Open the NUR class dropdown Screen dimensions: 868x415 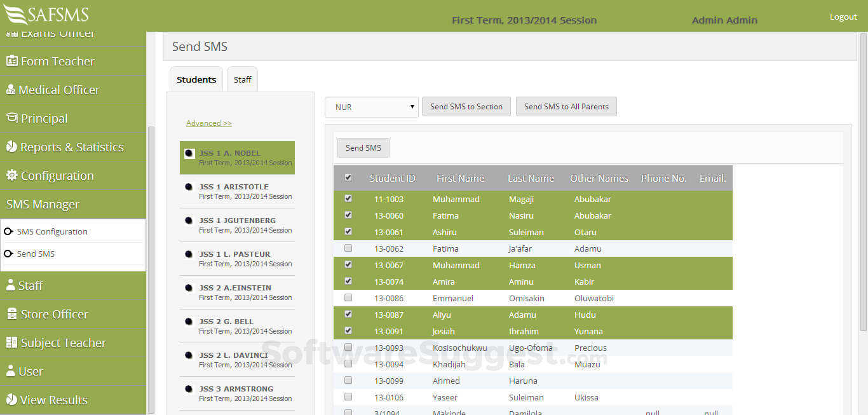coord(371,106)
